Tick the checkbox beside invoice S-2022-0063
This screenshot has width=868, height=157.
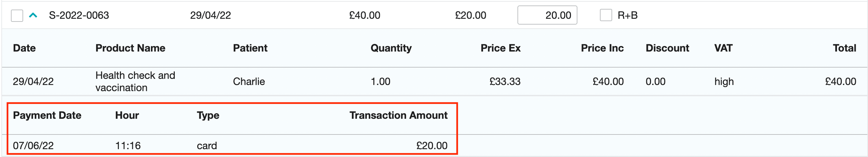[x=17, y=15]
